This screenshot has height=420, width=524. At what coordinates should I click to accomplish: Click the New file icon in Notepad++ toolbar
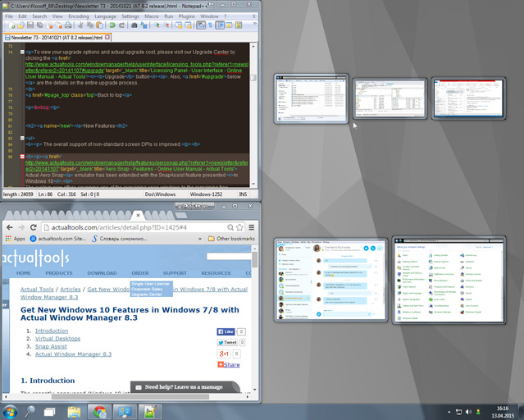pos(11,25)
